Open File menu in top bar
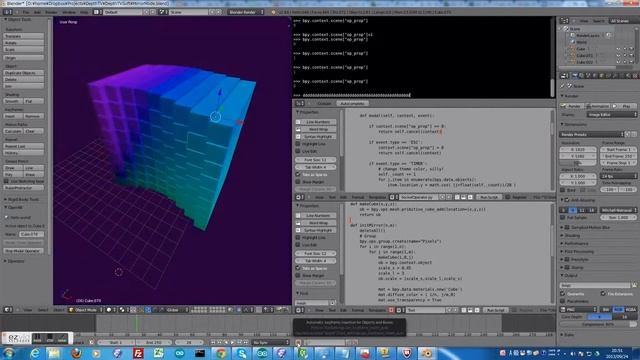Viewport: 640px width, 360px height. tap(26, 12)
